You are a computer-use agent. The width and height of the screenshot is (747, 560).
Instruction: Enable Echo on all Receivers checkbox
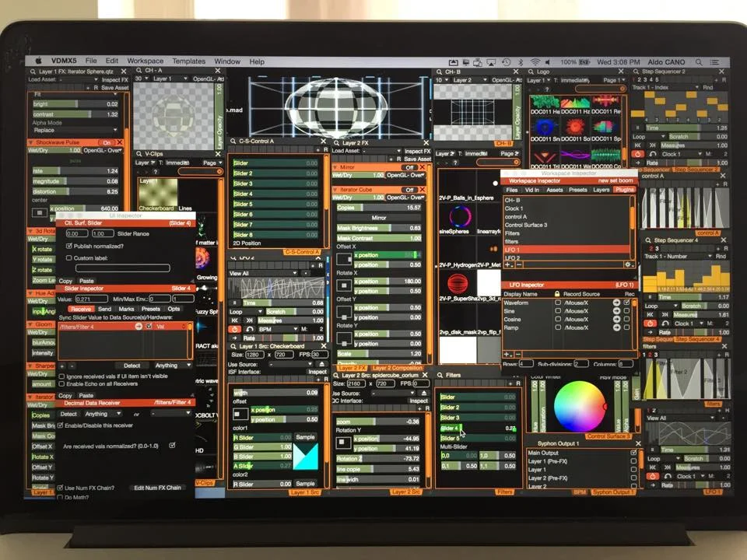[61, 383]
